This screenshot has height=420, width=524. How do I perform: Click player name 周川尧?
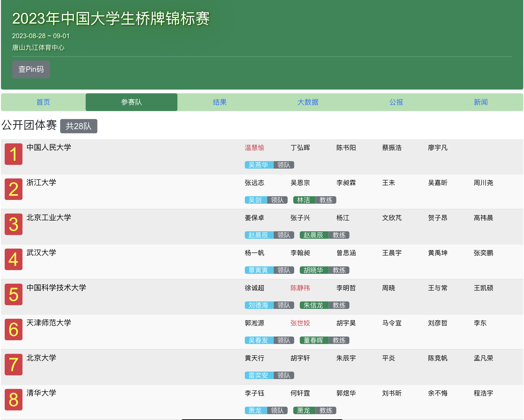(484, 183)
